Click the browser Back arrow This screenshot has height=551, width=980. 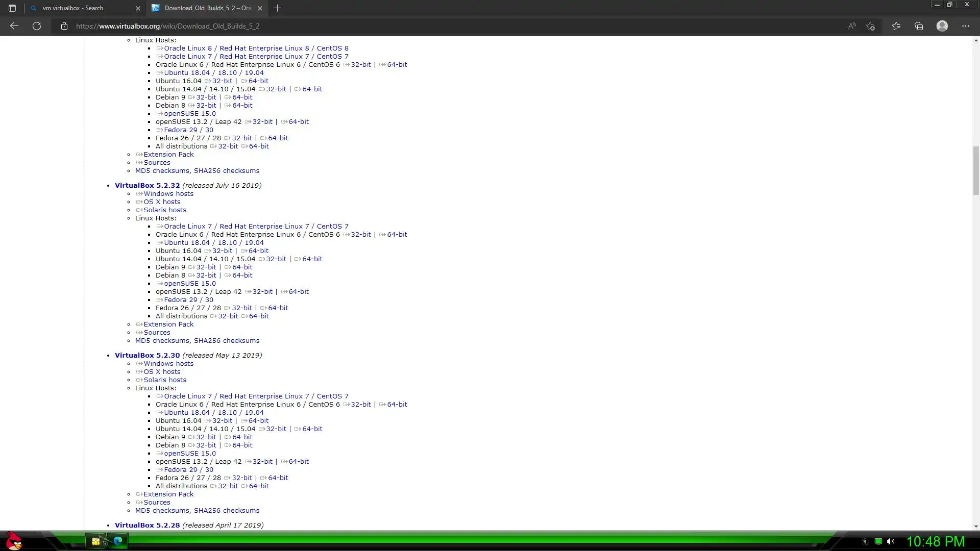click(x=14, y=26)
